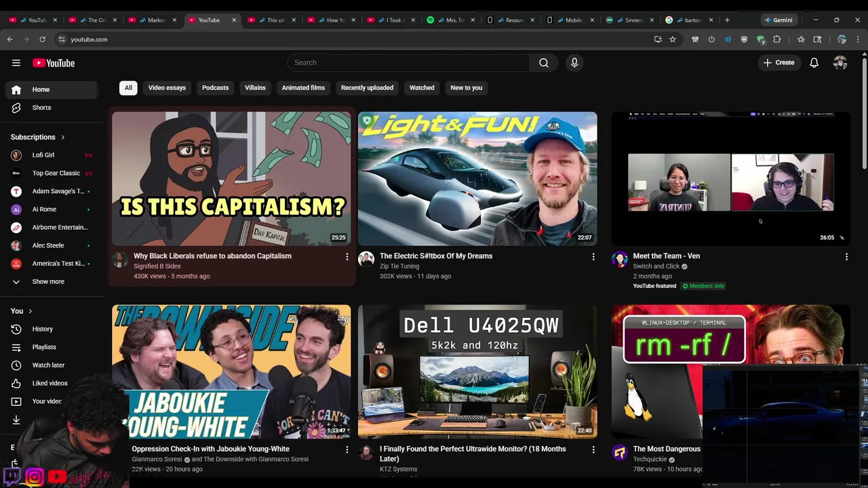
Task: Select the All filter chip
Action: click(x=128, y=87)
